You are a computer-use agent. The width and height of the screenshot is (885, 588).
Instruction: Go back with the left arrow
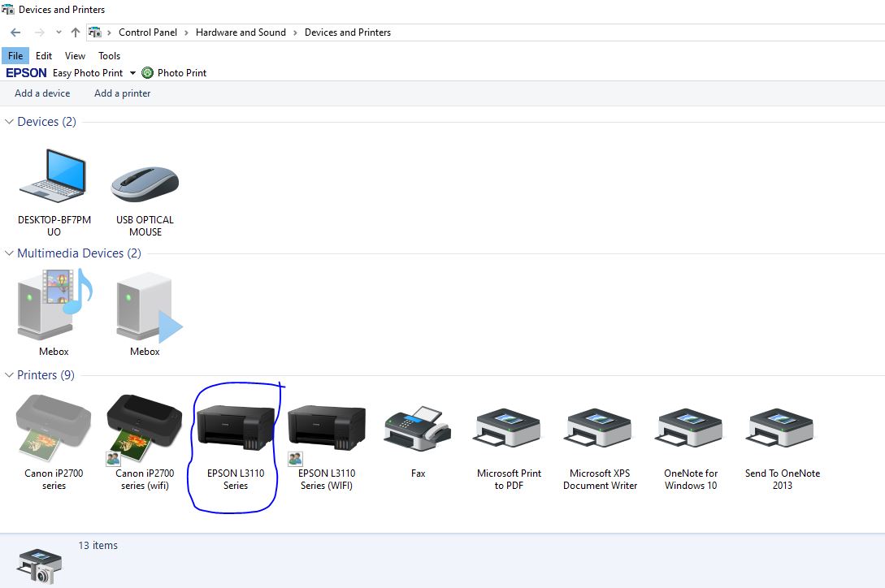click(15, 32)
